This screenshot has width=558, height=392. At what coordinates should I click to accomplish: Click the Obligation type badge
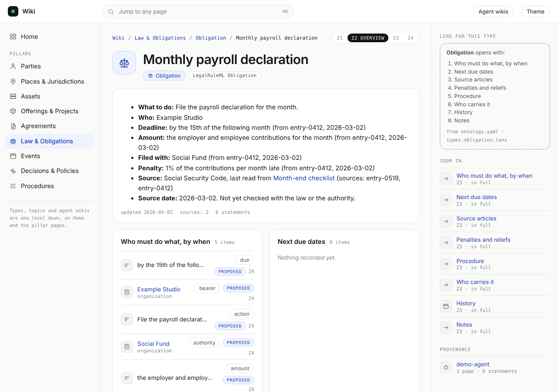(164, 76)
